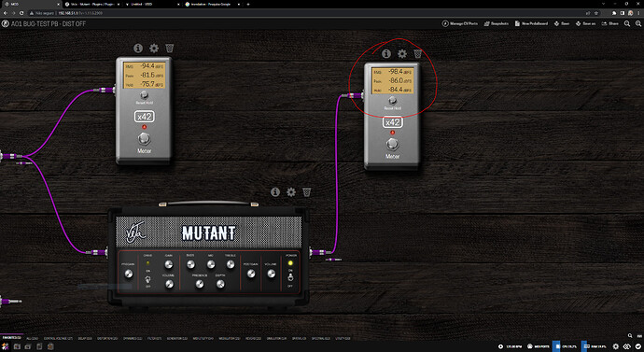Click Save as in the top bar
Viewport: 644px width, 352px height.
tap(586, 24)
